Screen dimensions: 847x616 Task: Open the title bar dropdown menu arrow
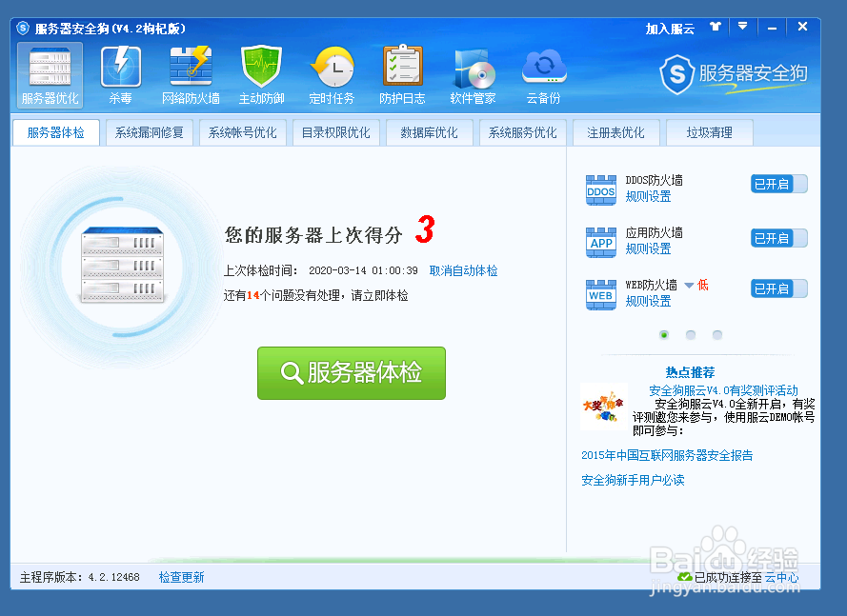coord(743,27)
